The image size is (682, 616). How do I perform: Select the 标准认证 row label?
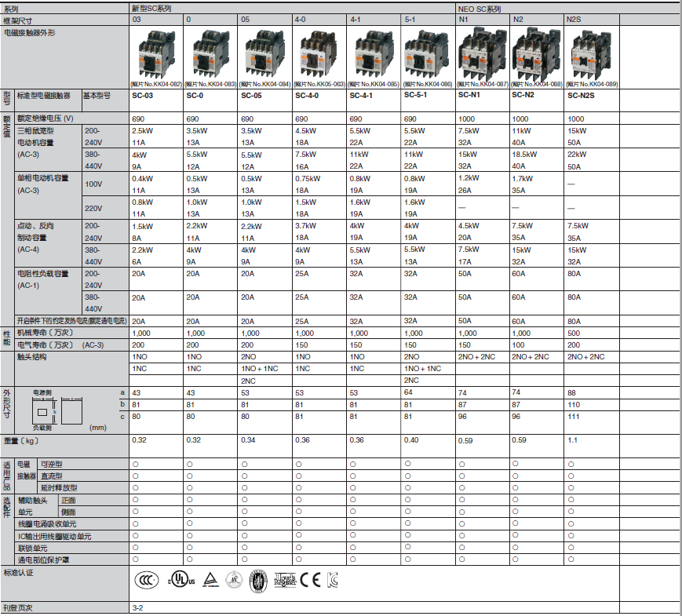18,573
